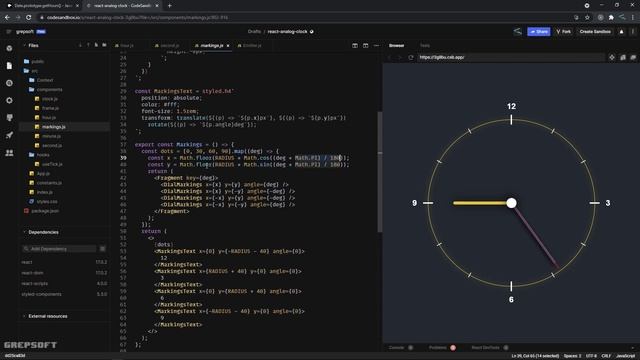Click the preview inspect crosshair icon

pos(612,58)
